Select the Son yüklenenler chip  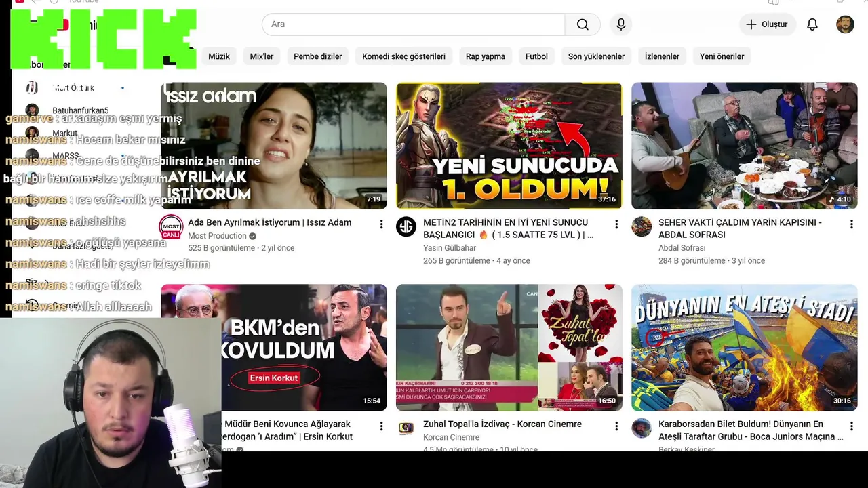[596, 56]
